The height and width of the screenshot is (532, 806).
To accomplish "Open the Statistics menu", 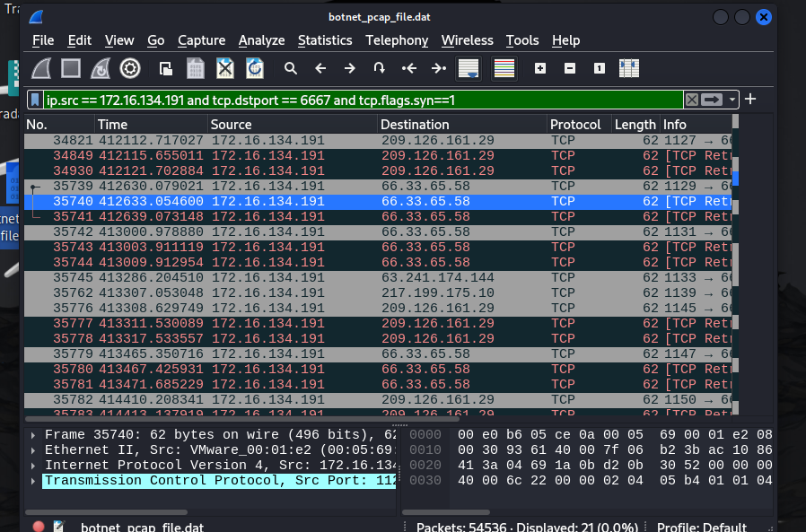I will [324, 40].
